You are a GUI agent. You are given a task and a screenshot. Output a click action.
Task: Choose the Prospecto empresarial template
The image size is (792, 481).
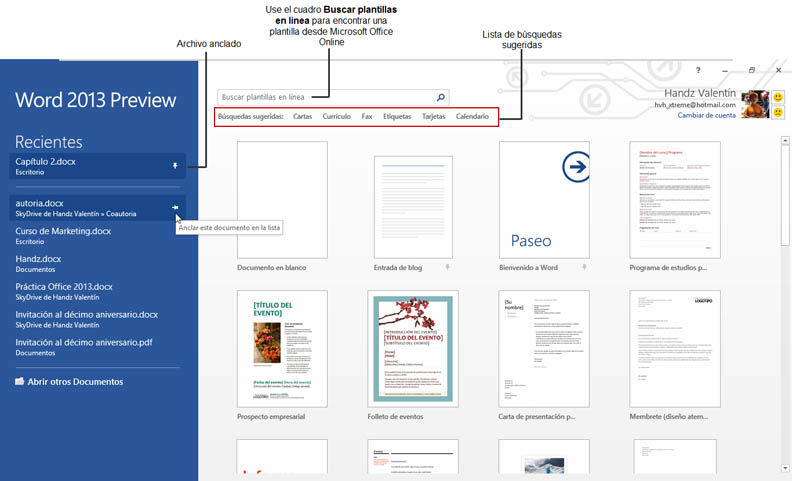[x=282, y=349]
